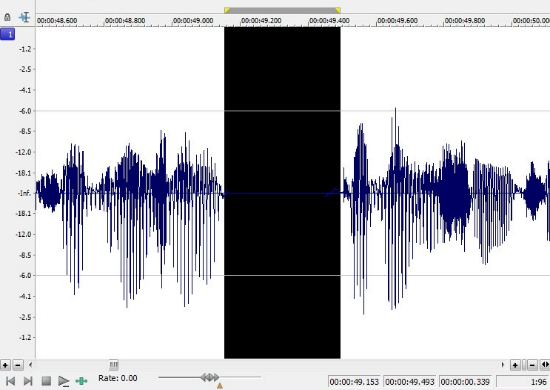Screen dimensions: 550x390
Task: Click the horizontal scrollbar right arrow
Action: pyautogui.click(x=503, y=365)
